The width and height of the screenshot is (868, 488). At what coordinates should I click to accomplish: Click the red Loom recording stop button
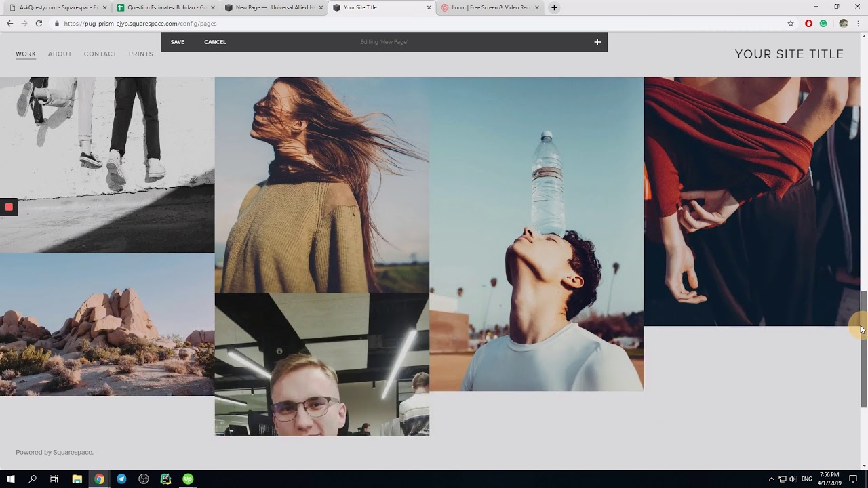pyautogui.click(x=9, y=207)
